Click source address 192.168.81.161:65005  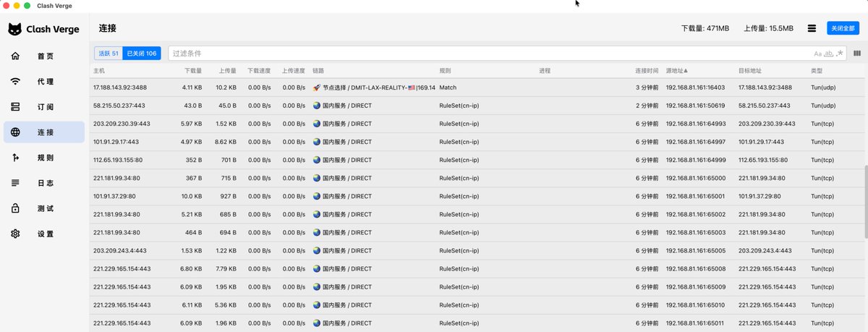click(695, 250)
